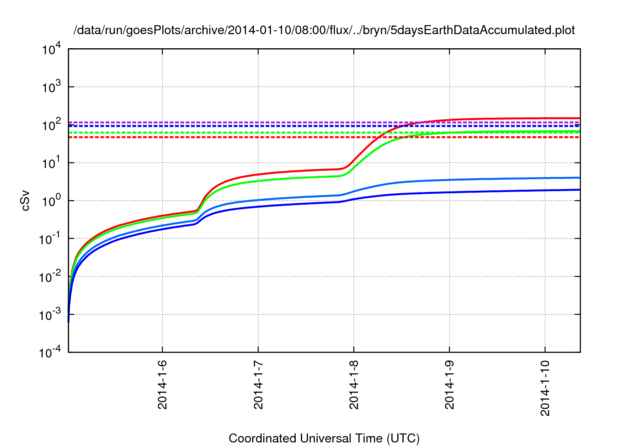
Task: Select the 10^1 y-axis tick label
Action: (50, 162)
